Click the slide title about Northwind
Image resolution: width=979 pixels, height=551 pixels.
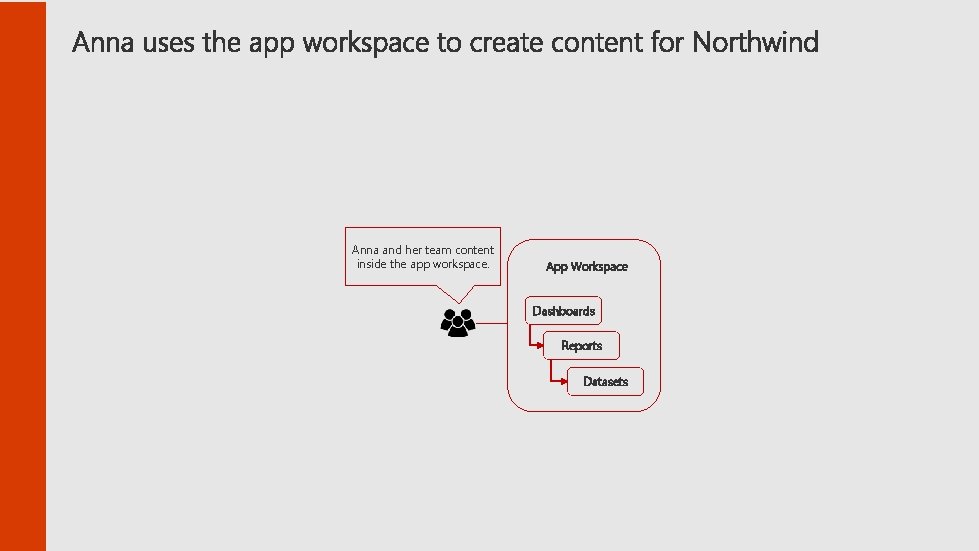[x=445, y=42]
